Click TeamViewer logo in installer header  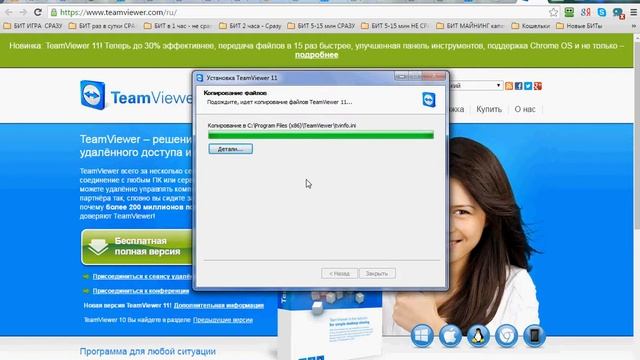(429, 100)
